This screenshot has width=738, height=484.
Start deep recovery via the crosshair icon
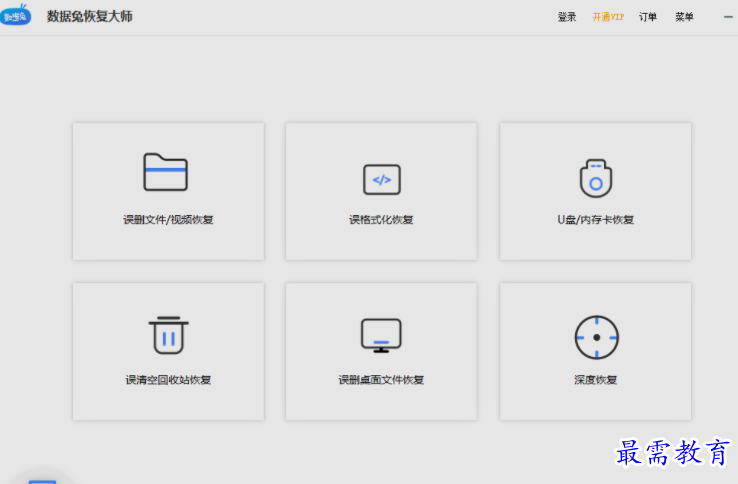[x=597, y=337]
